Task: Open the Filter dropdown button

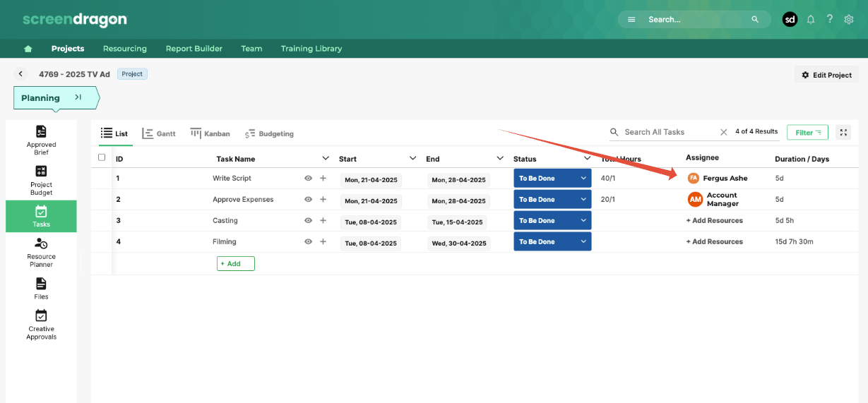Action: (807, 133)
